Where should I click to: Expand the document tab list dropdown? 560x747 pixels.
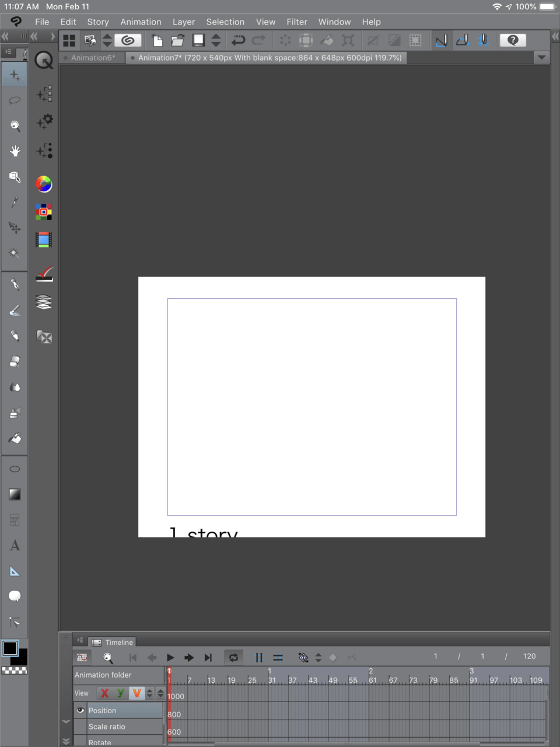tap(541, 58)
